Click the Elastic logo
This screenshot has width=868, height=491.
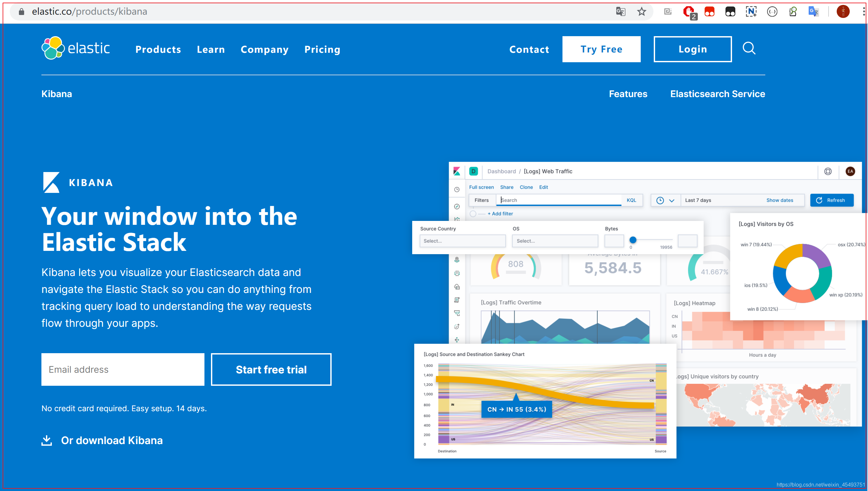[76, 48]
